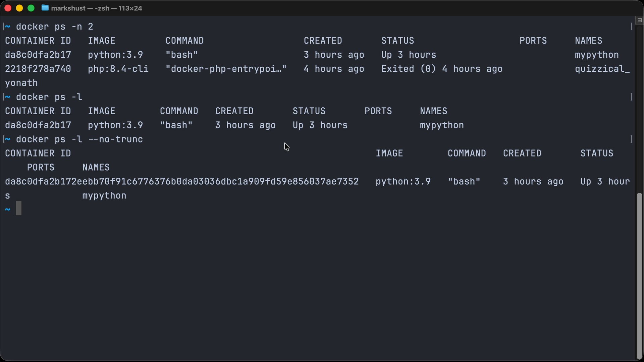Image resolution: width=644 pixels, height=362 pixels.
Task: Click the docker ps -n 2 command line
Action: pyautogui.click(x=54, y=27)
